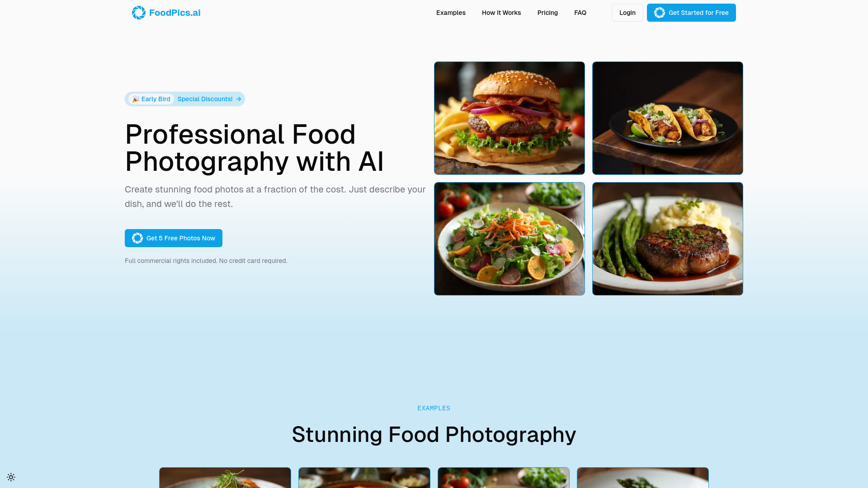Click the rotating circle icon in Get Started button
Viewport: 868px width, 488px height.
click(659, 13)
